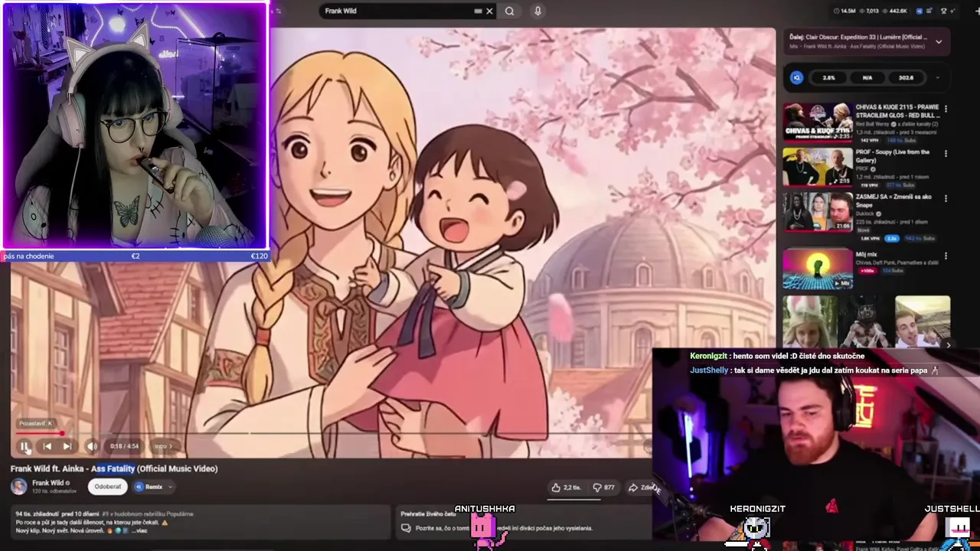Dislike the video with thumbs down
The width and height of the screenshot is (980, 551).
(604, 487)
